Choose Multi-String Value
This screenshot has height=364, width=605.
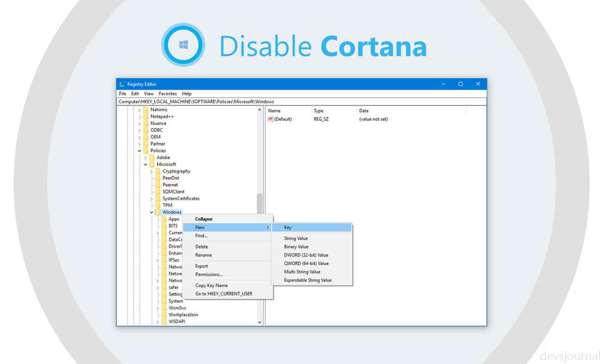[312, 272]
